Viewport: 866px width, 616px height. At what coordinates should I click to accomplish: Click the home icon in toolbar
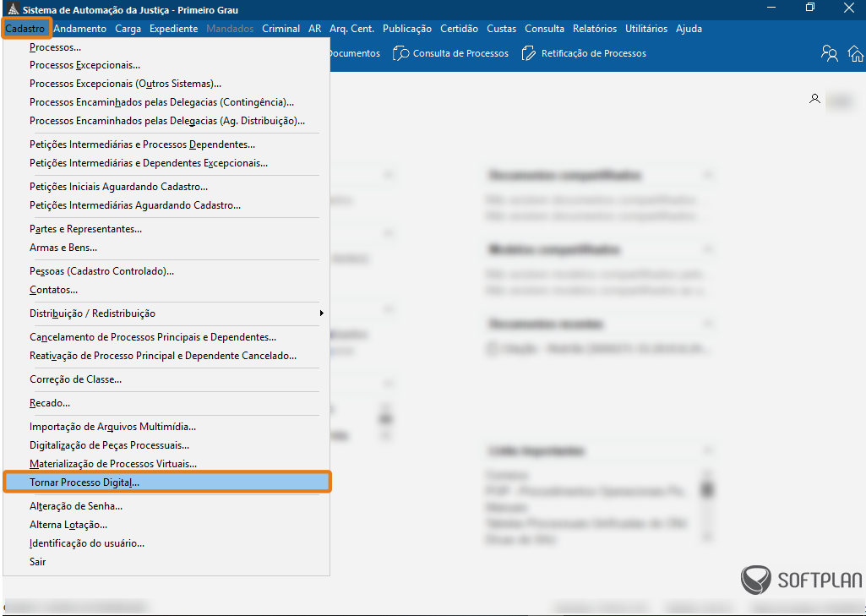pos(856,53)
